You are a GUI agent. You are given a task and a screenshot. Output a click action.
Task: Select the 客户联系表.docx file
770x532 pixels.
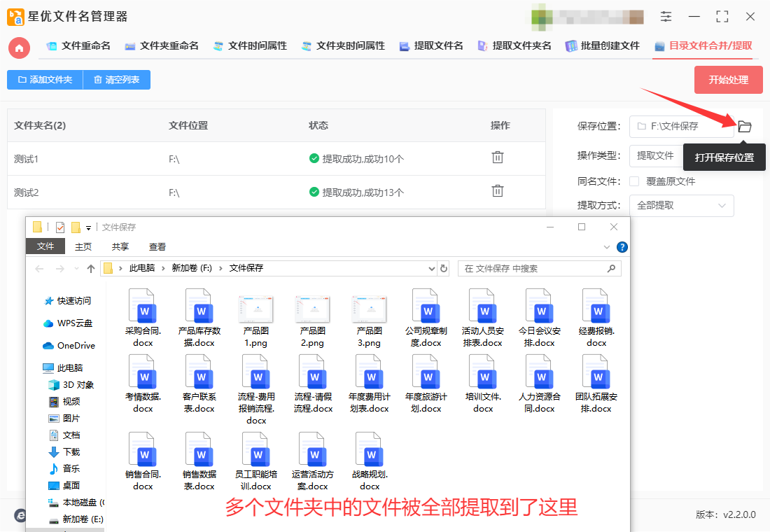point(199,384)
